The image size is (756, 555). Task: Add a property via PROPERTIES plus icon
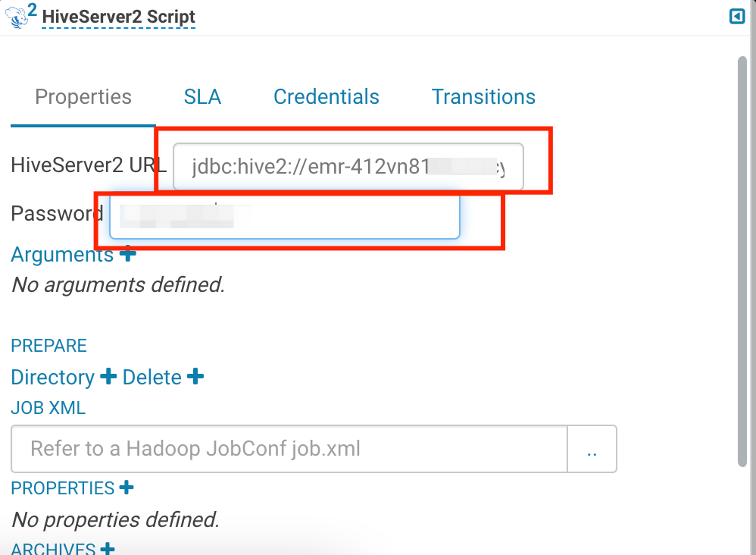(x=127, y=488)
